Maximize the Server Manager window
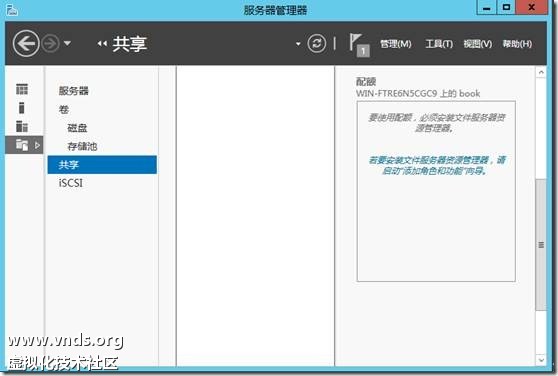Screen dimensions: 558x376 (x=506, y=7)
